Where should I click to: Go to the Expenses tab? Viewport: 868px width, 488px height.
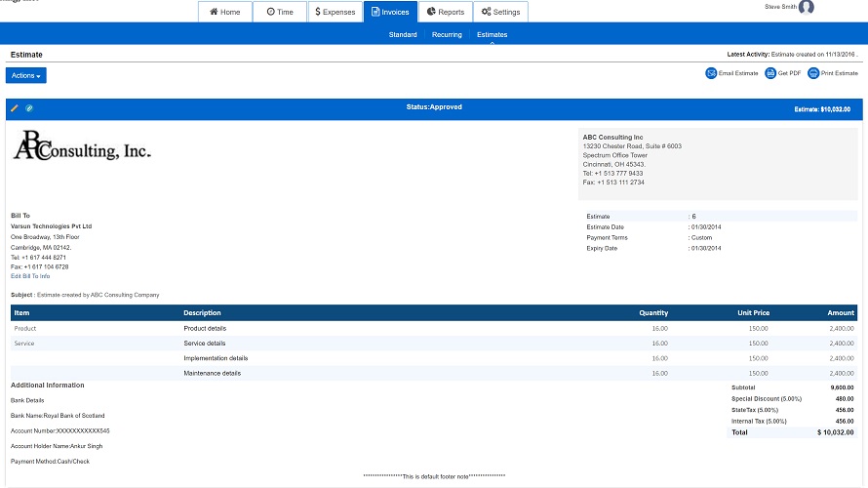coord(335,12)
